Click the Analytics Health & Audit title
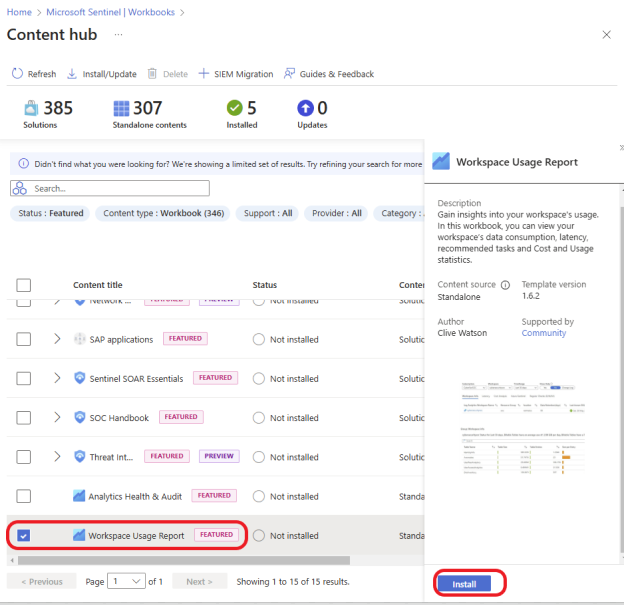The image size is (624, 605). pos(135,496)
